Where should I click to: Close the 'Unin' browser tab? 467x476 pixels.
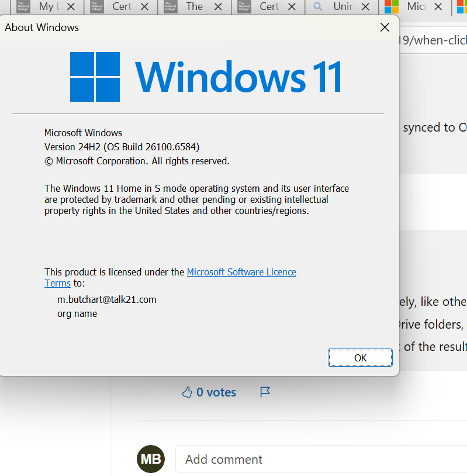coord(365,6)
